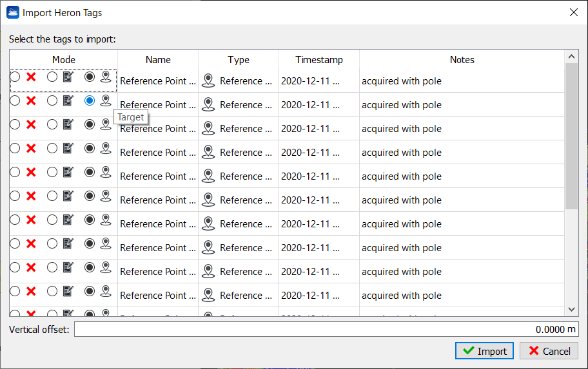This screenshot has width=588, height=369.
Task: Click the reference point type icon in fourth row
Action: [x=208, y=153]
